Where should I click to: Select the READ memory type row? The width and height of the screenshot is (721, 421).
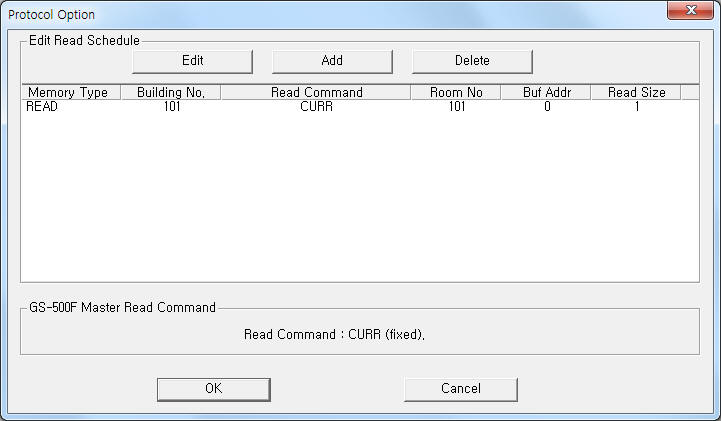(43, 106)
